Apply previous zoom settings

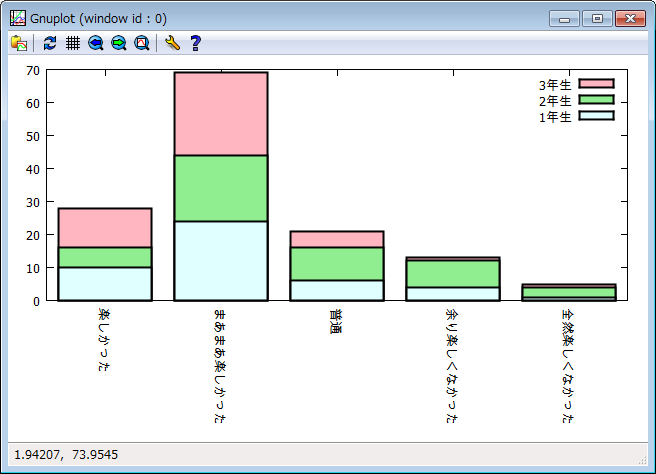96,43
